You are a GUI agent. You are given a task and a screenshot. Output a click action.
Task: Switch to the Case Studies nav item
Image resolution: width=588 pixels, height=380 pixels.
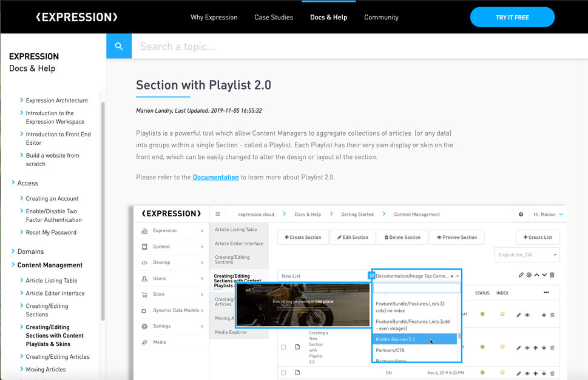[x=273, y=17]
